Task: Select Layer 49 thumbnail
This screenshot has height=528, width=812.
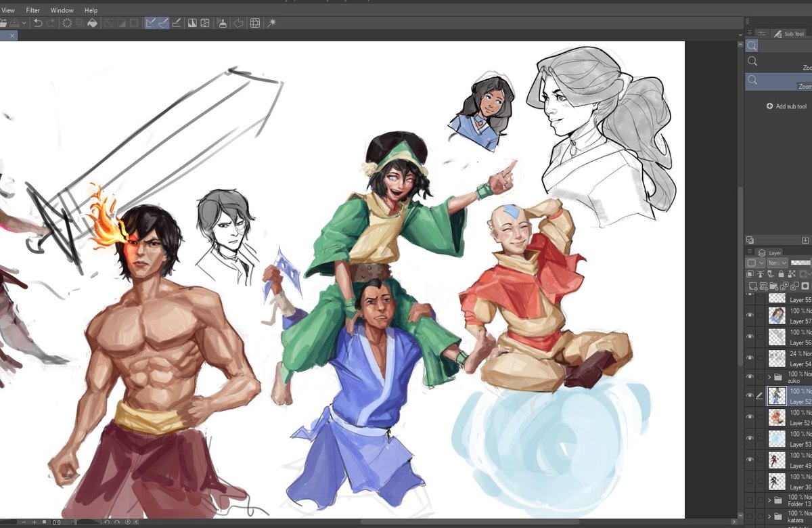Action: pos(777,460)
